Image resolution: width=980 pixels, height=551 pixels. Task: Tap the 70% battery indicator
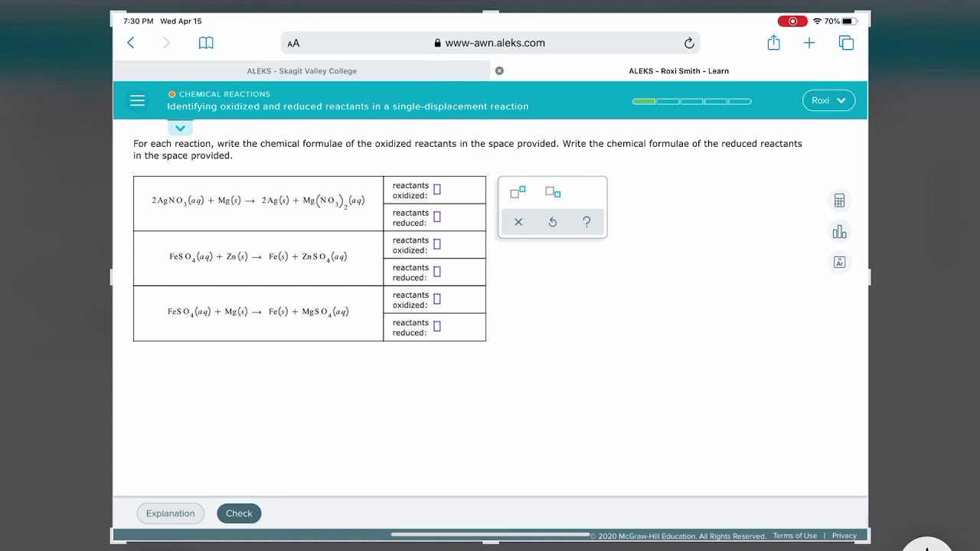click(x=841, y=21)
